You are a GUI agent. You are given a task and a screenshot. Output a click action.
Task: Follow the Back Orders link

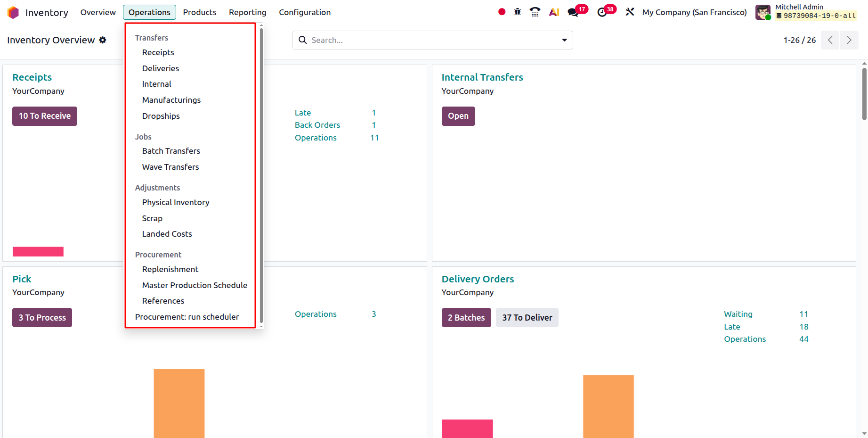pyautogui.click(x=317, y=125)
